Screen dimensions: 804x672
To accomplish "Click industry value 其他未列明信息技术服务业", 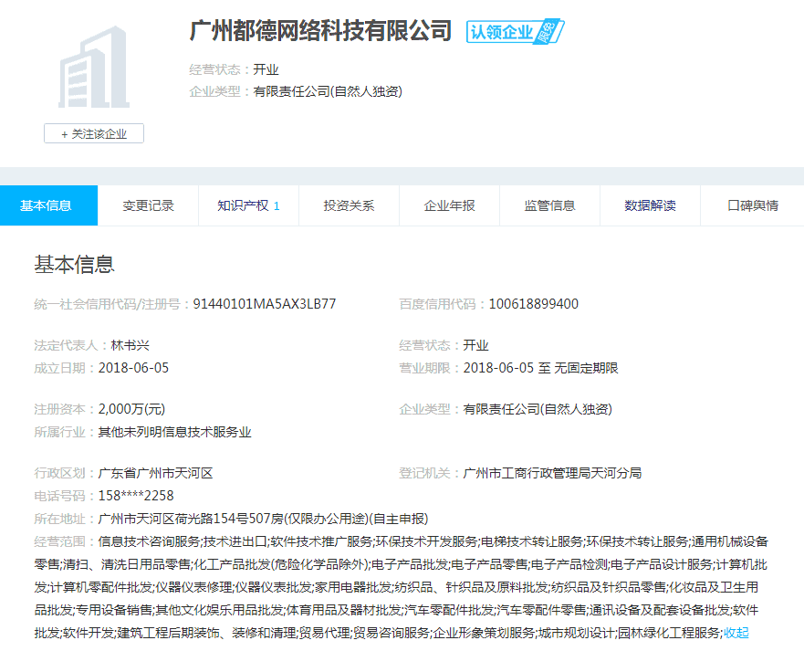I will click(x=175, y=432).
